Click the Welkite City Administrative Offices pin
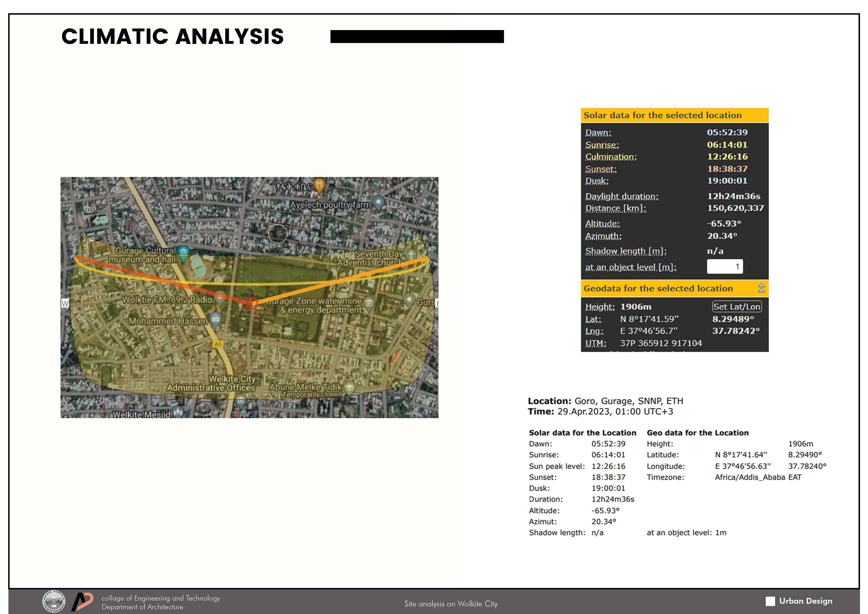 (241, 401)
